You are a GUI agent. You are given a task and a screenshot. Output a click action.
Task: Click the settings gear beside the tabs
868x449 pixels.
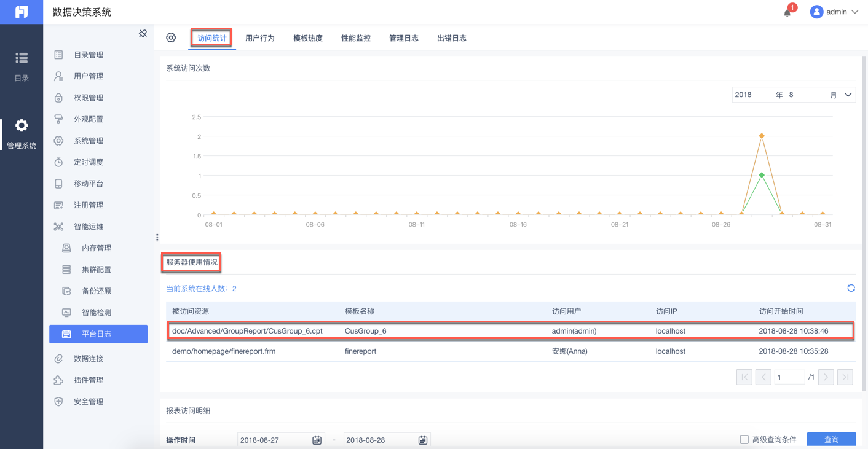pos(171,38)
